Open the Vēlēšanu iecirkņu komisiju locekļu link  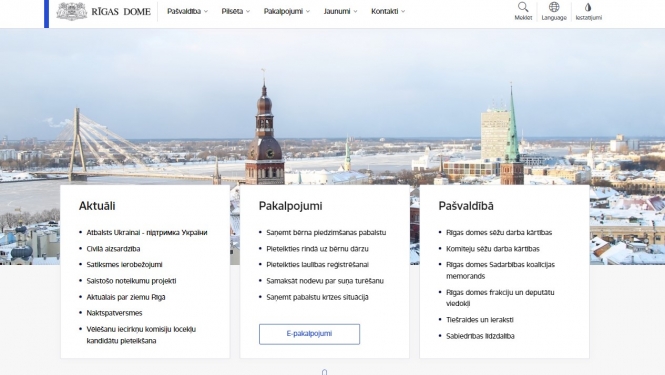tap(141, 335)
